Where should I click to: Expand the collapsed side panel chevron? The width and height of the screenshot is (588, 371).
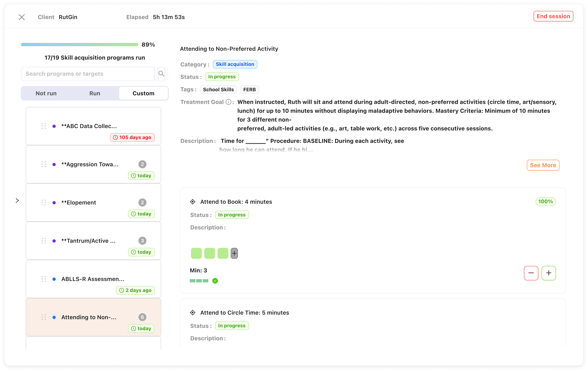click(17, 200)
